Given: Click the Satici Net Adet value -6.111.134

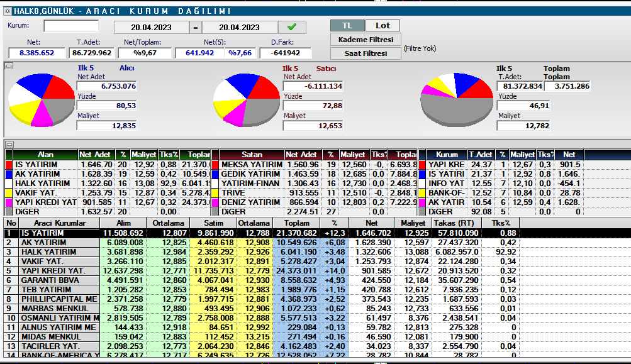Looking at the screenshot, I should (313, 86).
